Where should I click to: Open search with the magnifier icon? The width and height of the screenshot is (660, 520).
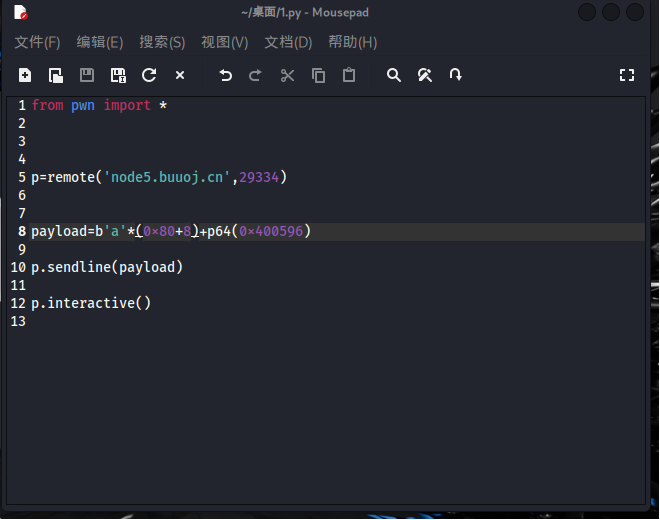pyautogui.click(x=394, y=75)
